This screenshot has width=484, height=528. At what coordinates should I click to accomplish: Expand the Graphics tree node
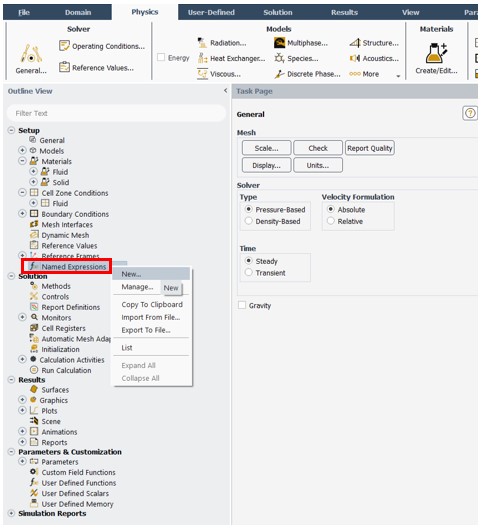pos(22,400)
